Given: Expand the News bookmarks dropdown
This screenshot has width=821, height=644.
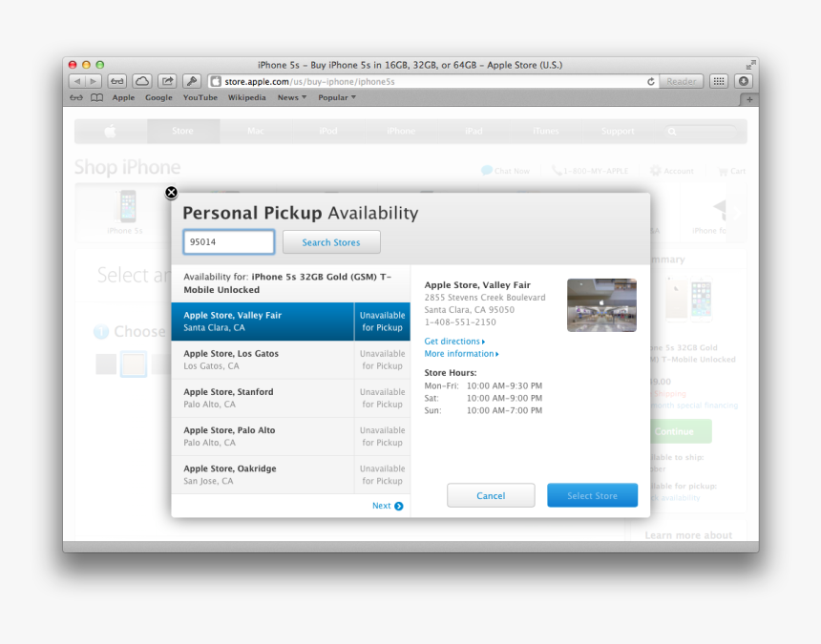Looking at the screenshot, I should (291, 98).
